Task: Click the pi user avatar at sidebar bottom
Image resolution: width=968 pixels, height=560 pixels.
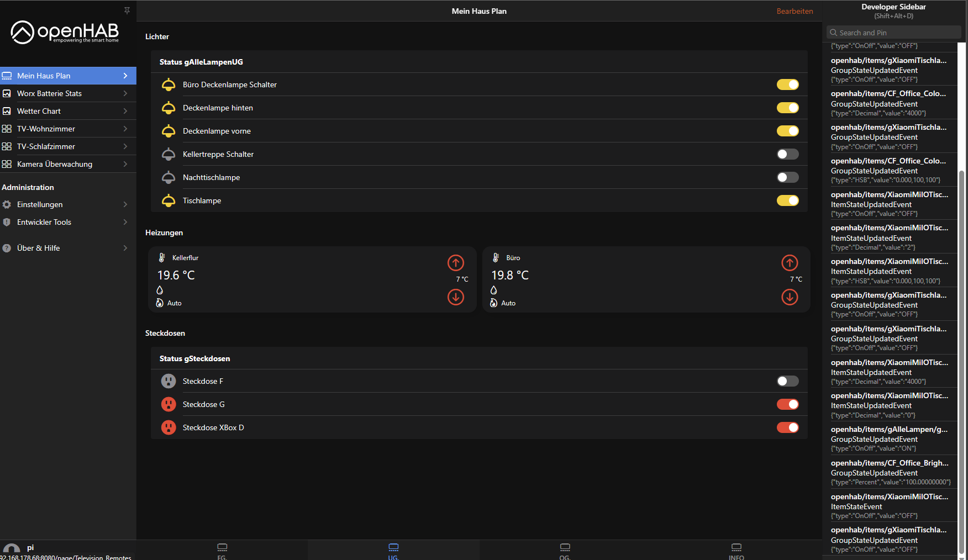Action: (11, 549)
